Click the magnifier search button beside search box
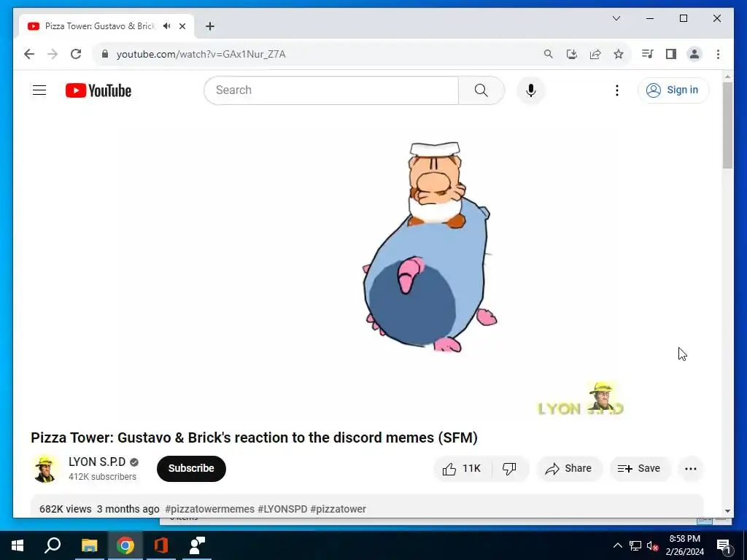Screen dimensions: 747x560 [481, 90]
